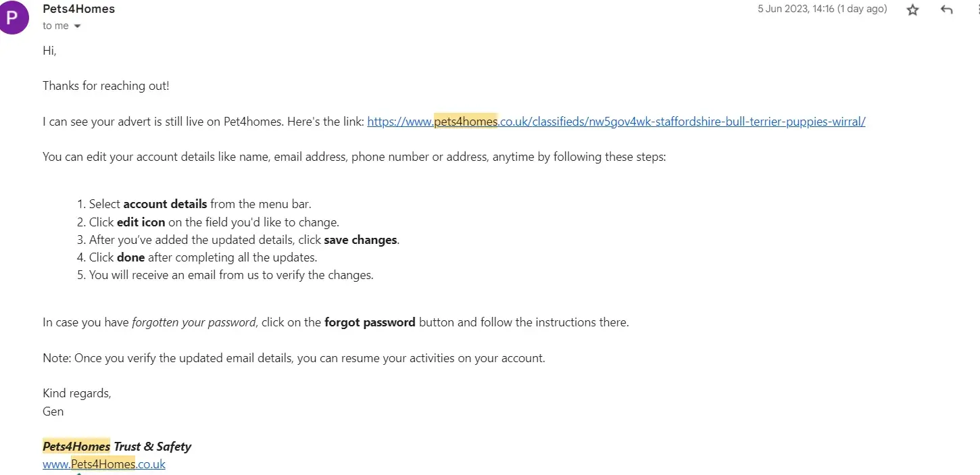Star this Pets4Homes email
Viewport: 980px width, 475px height.
(x=913, y=10)
